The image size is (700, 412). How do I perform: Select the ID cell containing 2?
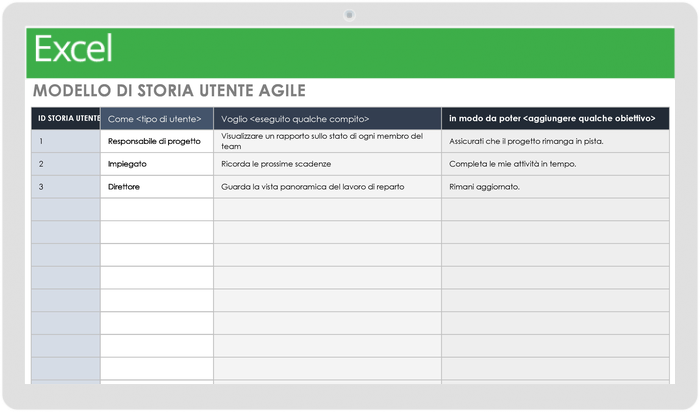[66, 164]
